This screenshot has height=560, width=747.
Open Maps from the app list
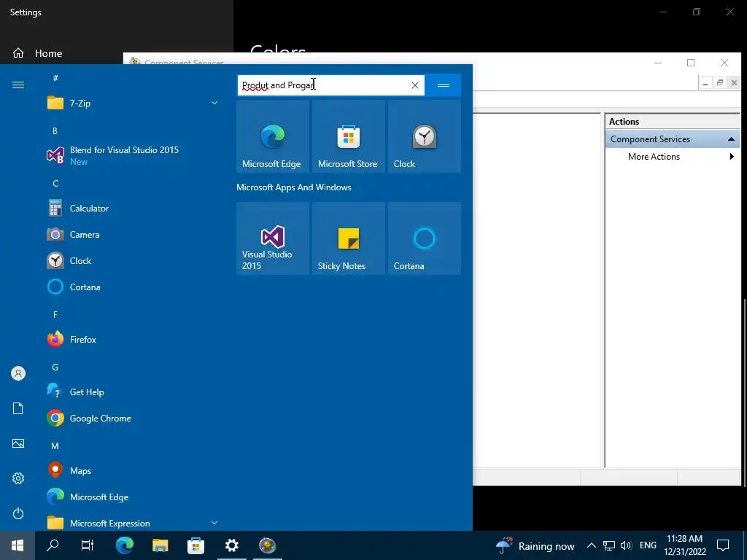132,470
